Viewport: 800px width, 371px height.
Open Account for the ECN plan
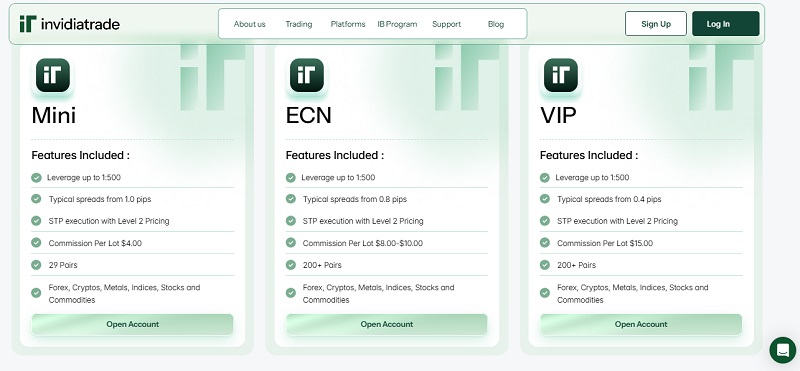pyautogui.click(x=386, y=324)
